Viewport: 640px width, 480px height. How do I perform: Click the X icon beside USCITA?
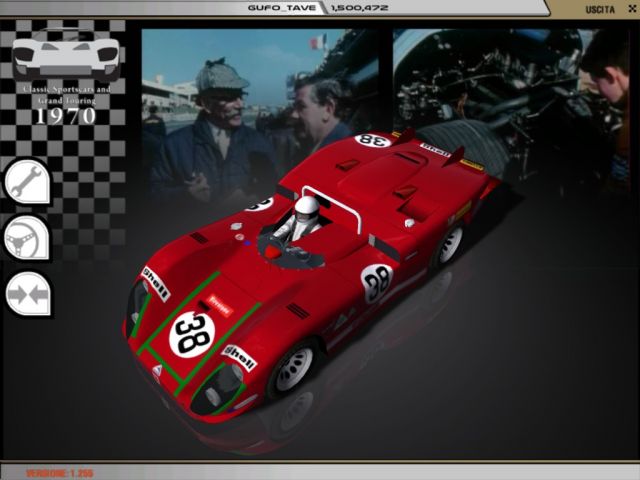point(633,8)
